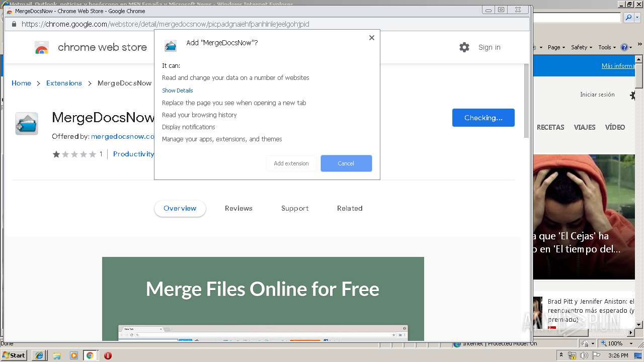Select the Reviews tab
Viewport: 644px width, 362px height.
(238, 208)
